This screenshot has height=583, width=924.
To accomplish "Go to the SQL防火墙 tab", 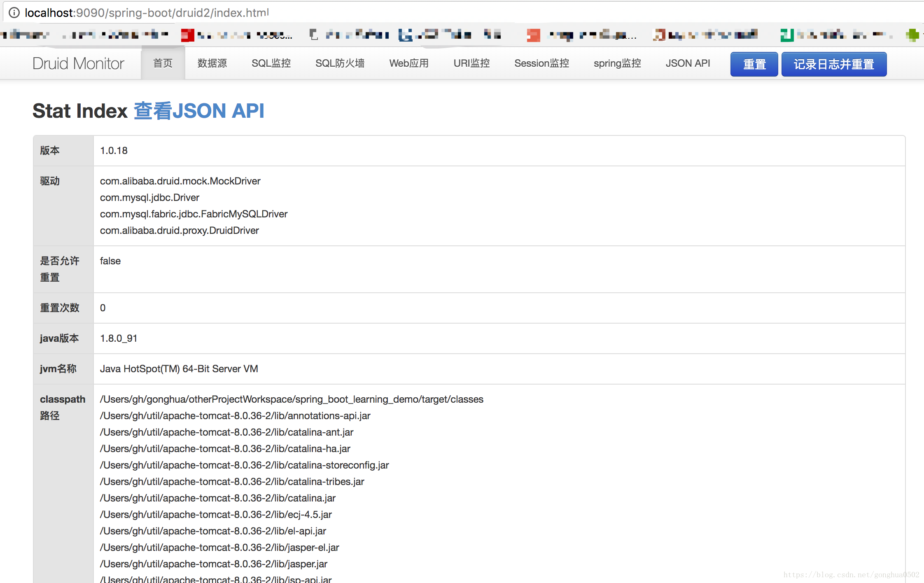I will coord(340,63).
